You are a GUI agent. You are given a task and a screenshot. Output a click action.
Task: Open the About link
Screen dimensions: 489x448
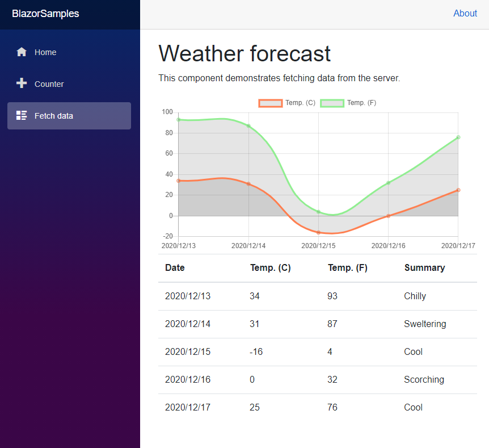tap(465, 13)
